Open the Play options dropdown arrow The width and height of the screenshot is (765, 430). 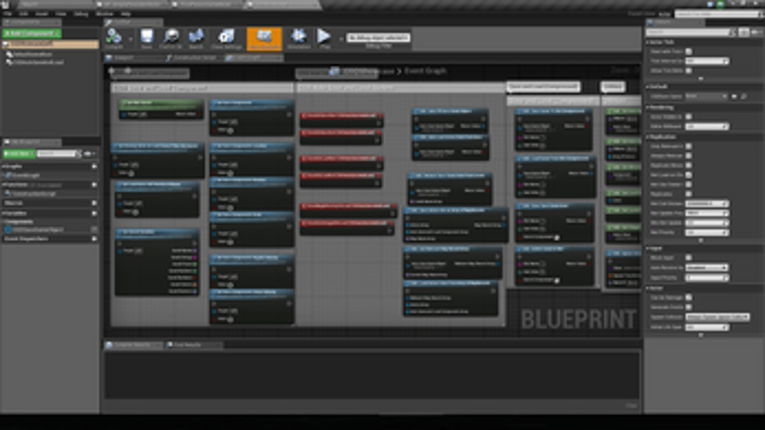pyautogui.click(x=341, y=39)
